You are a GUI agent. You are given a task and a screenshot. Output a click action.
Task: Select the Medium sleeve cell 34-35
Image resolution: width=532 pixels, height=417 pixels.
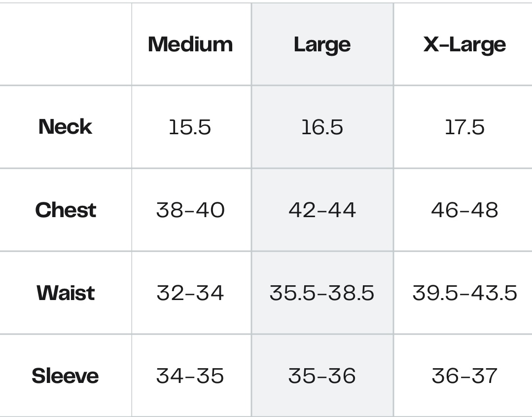[190, 376]
